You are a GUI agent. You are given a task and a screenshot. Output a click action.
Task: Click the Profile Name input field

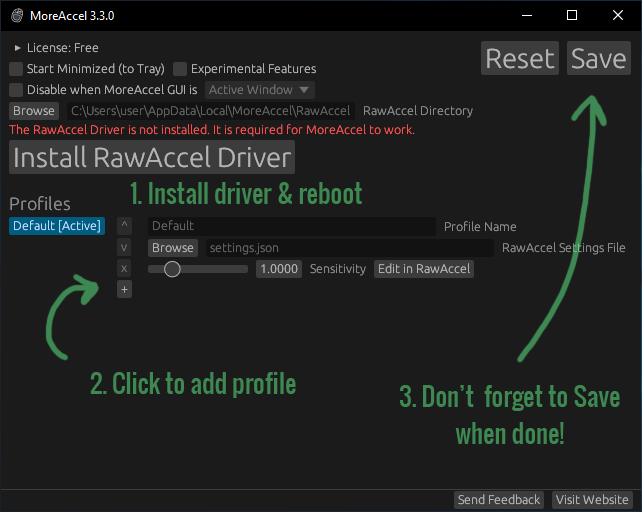pyautogui.click(x=291, y=226)
